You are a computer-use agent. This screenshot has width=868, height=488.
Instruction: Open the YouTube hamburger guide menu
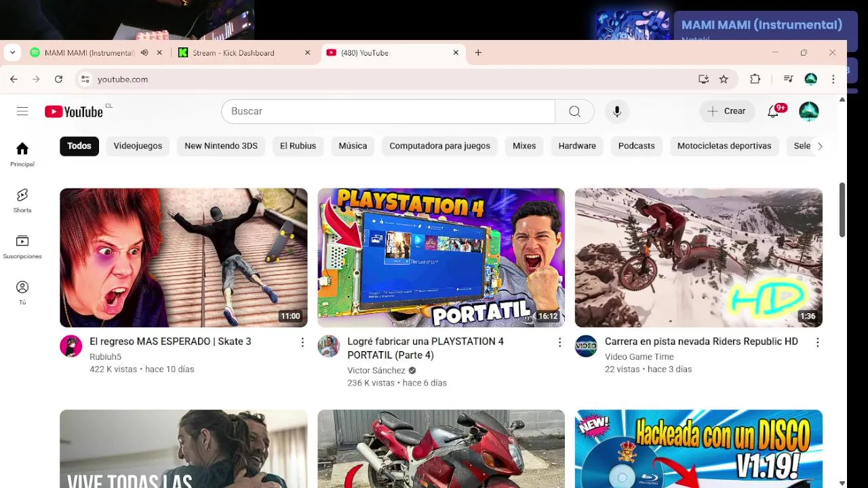22,111
